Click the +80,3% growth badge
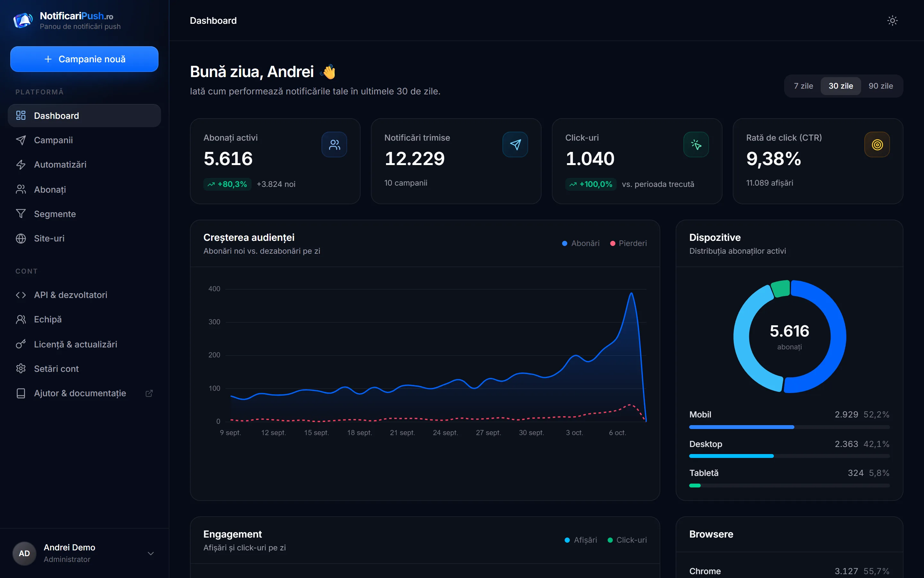Viewport: 924px width, 578px height. tap(227, 184)
